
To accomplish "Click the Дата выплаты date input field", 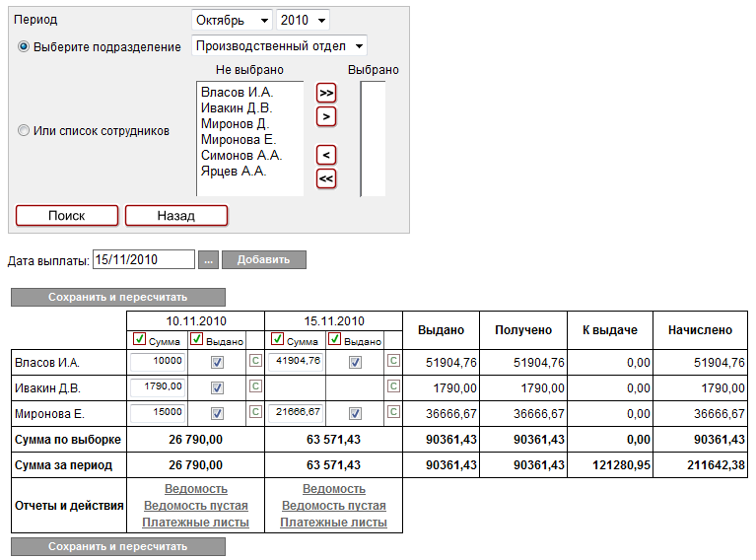I will [x=143, y=260].
